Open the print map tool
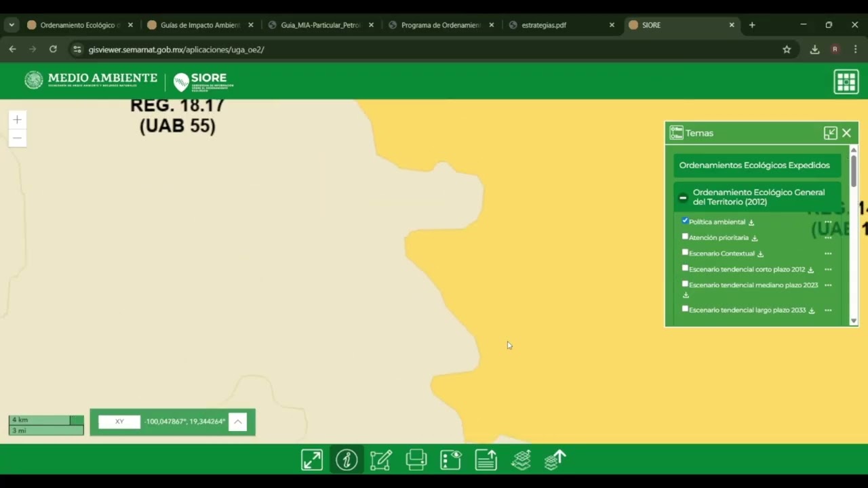Viewport: 868px width, 488px height. coord(416,460)
